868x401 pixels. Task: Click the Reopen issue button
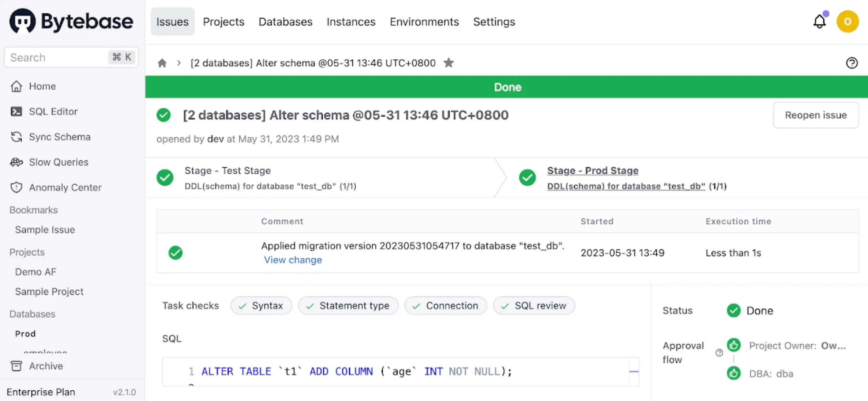[816, 115]
